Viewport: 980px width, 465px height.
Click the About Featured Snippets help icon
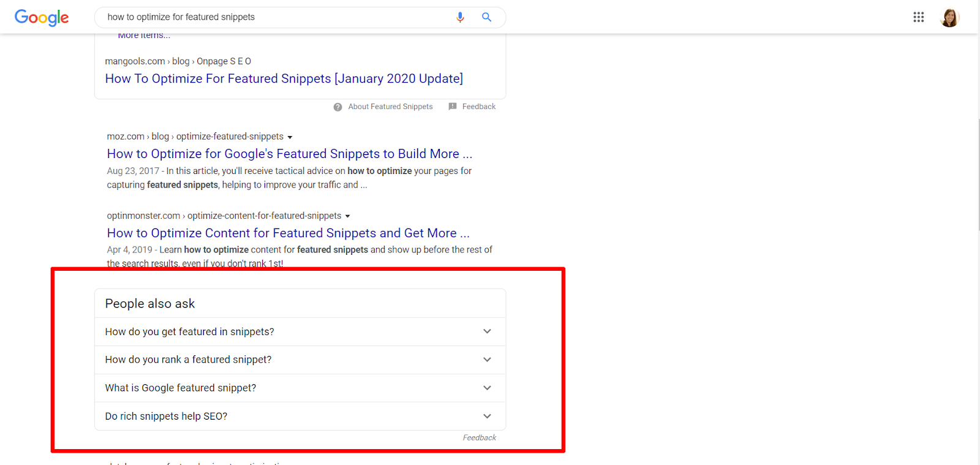pos(337,107)
